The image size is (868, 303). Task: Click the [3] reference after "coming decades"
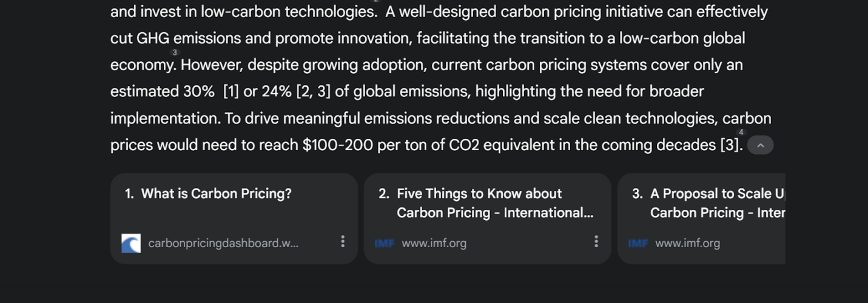pyautogui.click(x=730, y=145)
